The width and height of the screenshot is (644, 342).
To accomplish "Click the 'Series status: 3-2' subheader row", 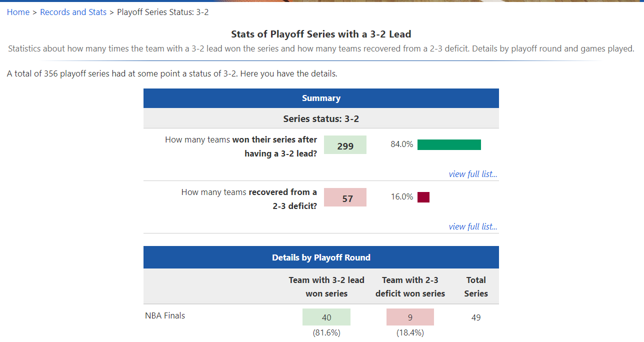I will pos(321,118).
